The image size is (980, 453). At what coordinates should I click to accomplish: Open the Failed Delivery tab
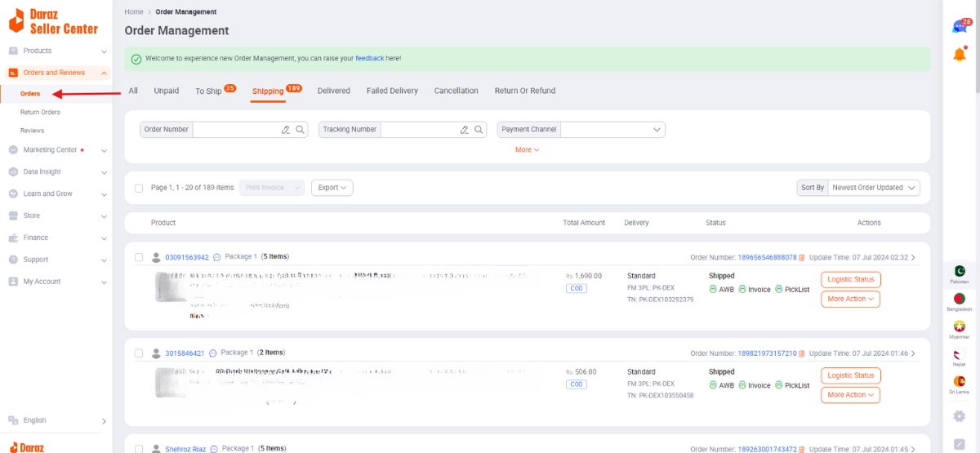[392, 91]
